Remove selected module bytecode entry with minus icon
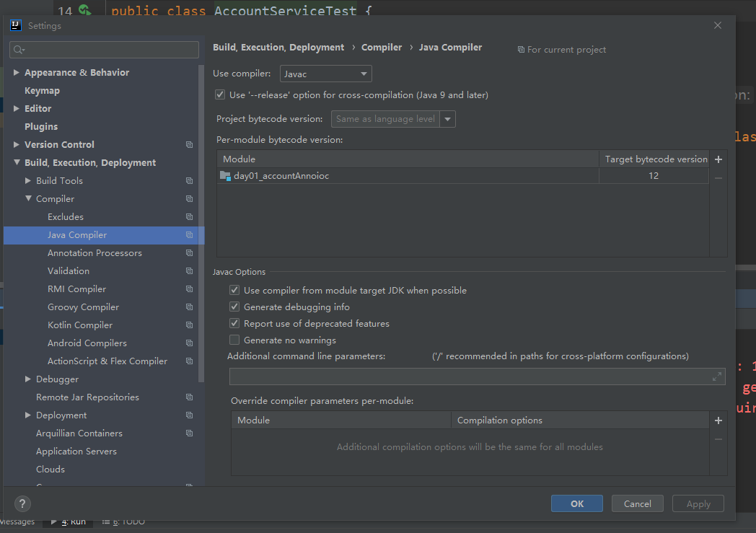756x533 pixels. pyautogui.click(x=718, y=178)
